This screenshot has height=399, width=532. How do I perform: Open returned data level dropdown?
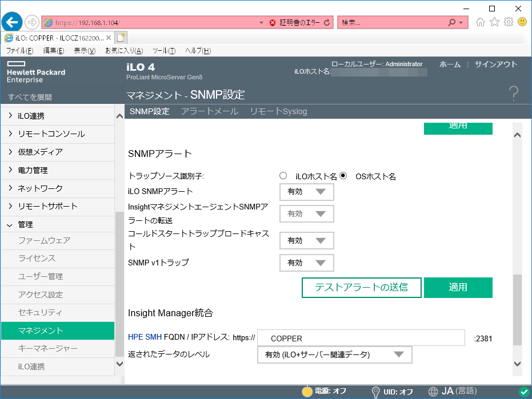(x=335, y=354)
